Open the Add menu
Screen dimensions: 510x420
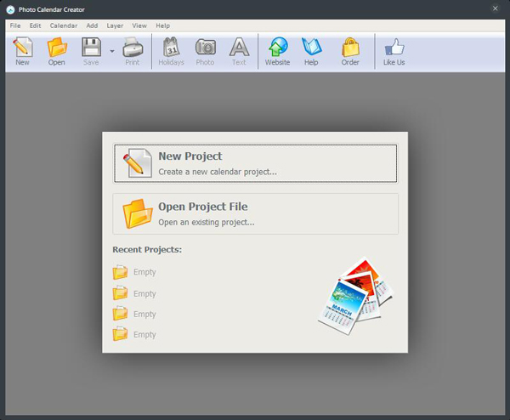[92, 26]
